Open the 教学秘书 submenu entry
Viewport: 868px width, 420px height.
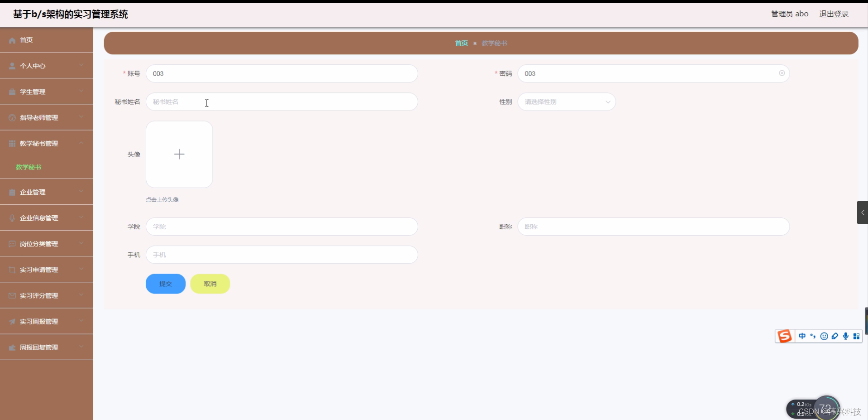[x=29, y=167]
